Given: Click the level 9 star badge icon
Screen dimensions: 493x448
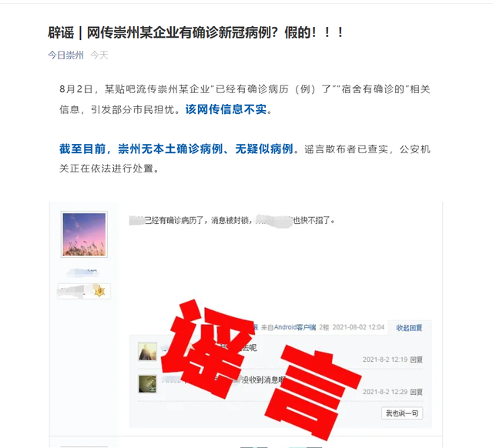Looking at the screenshot, I should [99, 291].
